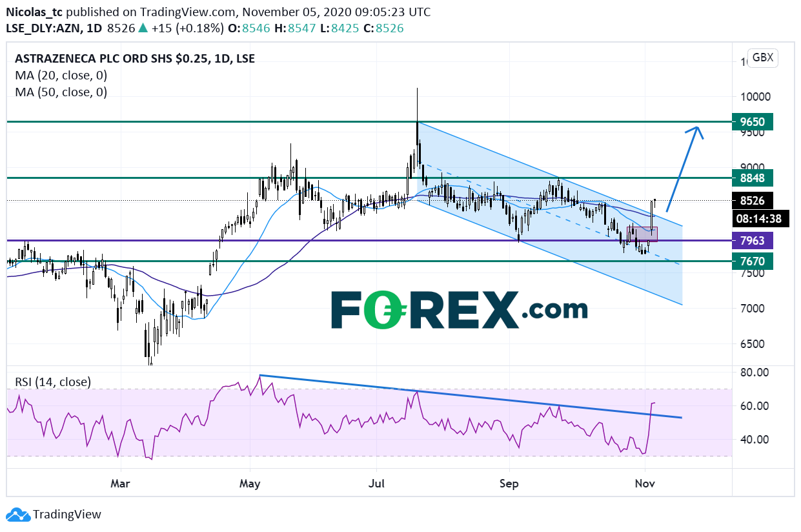Select the MA (50, close, 0) indicator legend
The width and height of the screenshot is (801, 532).
click(61, 92)
